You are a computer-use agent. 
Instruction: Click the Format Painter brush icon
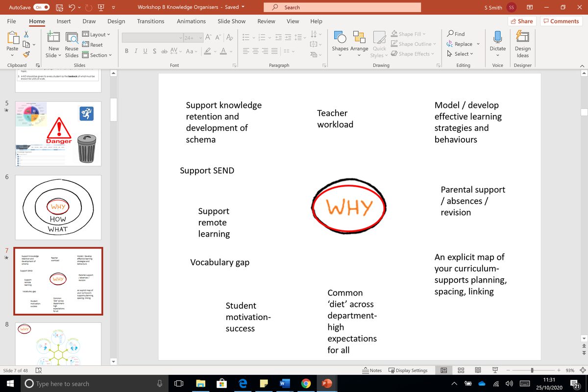26,54
